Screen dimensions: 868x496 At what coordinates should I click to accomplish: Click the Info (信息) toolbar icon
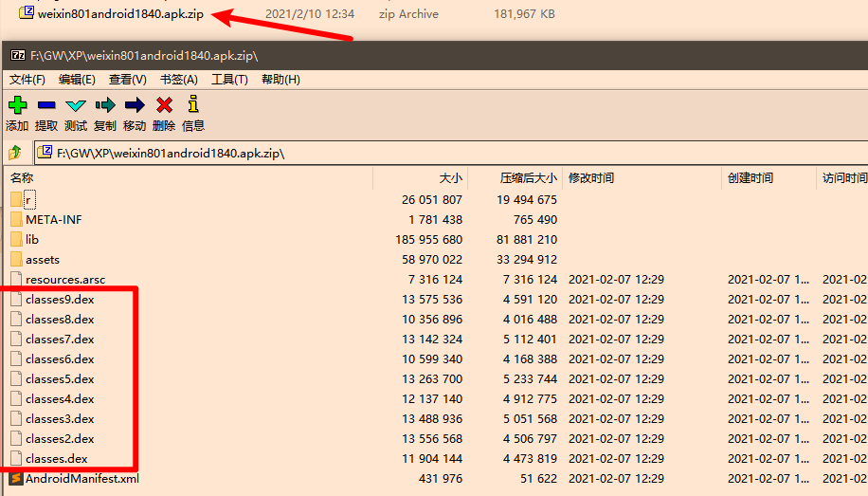coord(193,103)
